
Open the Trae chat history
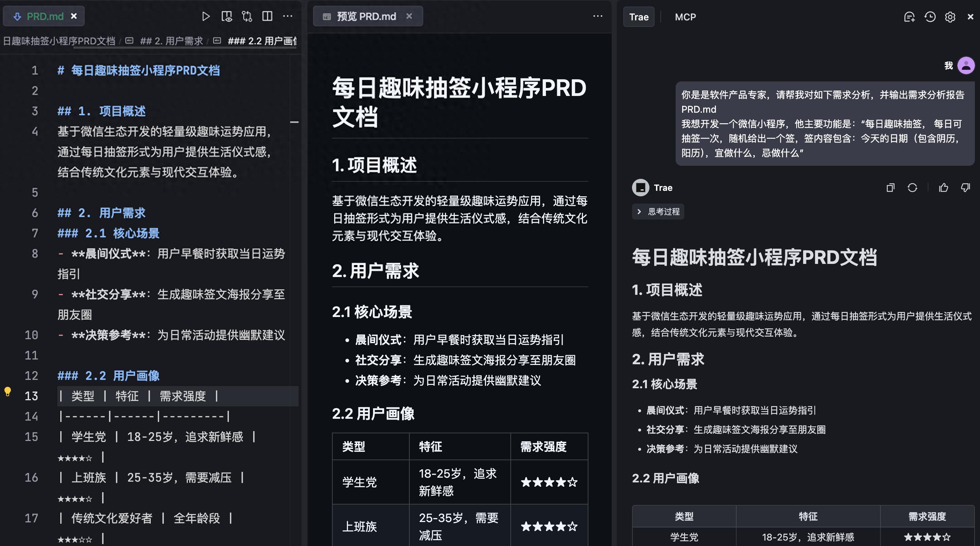930,17
